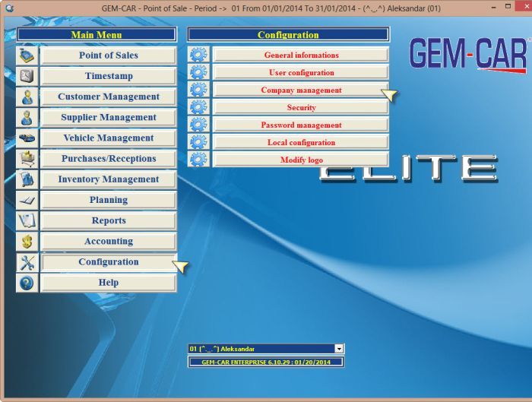The width and height of the screenshot is (532, 402).
Task: Click the gear icon beside Security
Action: click(x=198, y=107)
